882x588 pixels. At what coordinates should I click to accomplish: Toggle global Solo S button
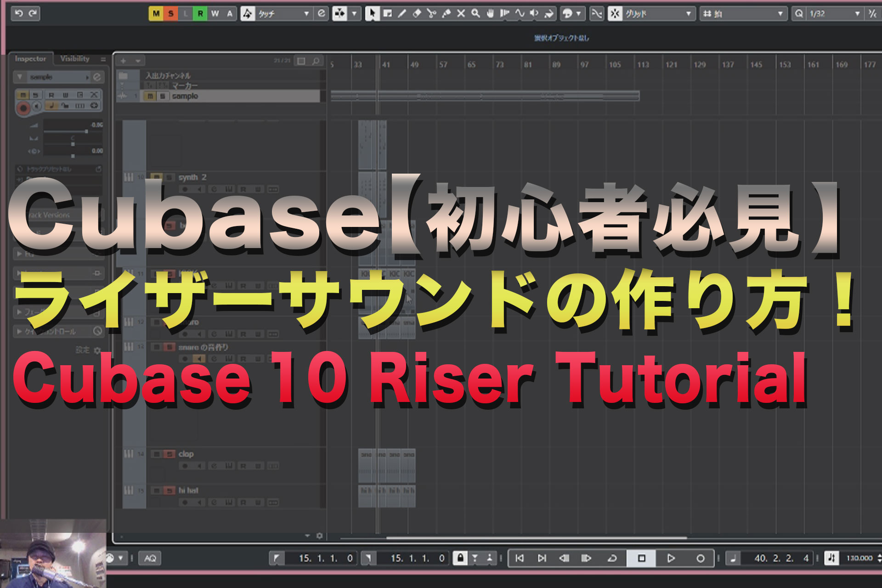[171, 14]
